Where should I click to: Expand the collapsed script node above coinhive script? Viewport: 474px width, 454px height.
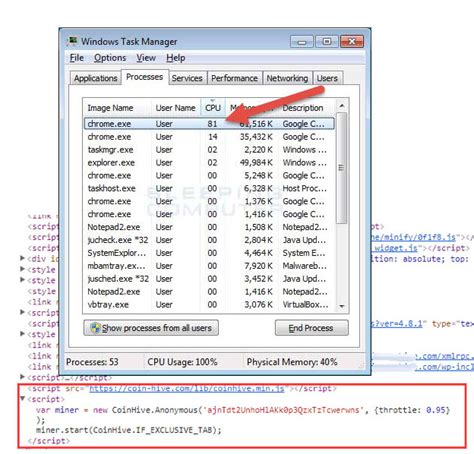[x=22, y=377]
